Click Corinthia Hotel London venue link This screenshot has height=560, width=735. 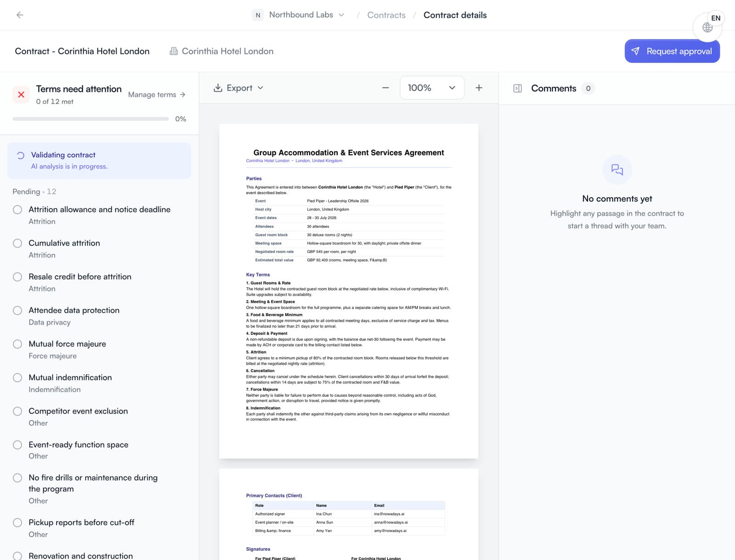(221, 51)
